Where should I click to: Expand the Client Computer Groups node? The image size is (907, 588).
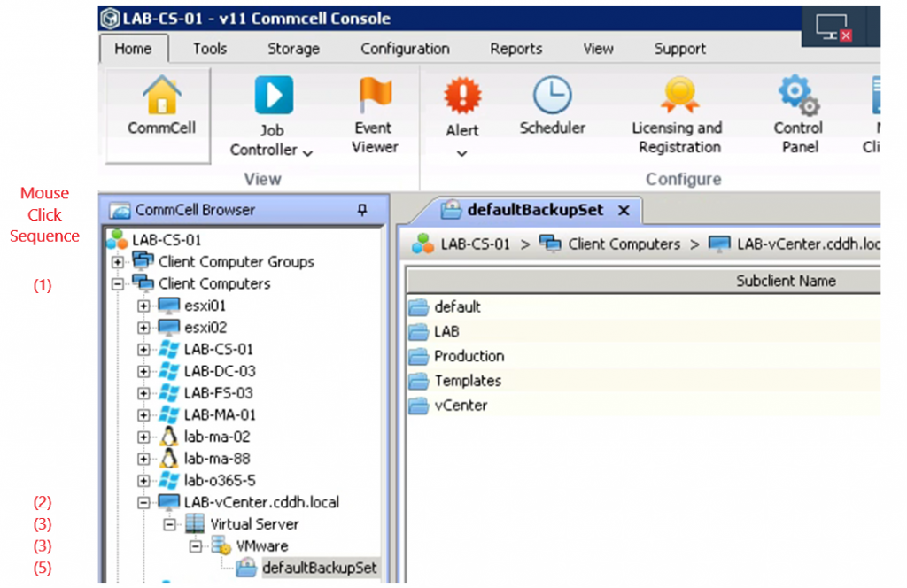(x=118, y=262)
